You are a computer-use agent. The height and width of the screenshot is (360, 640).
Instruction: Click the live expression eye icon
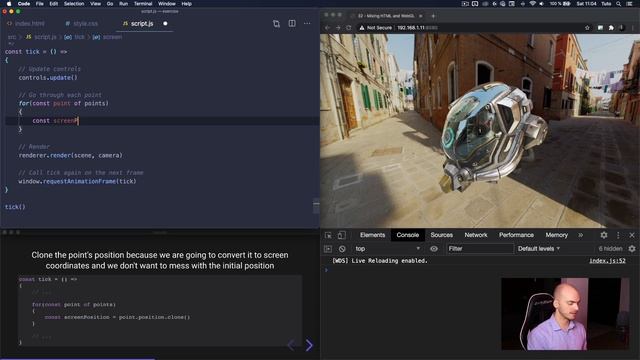click(433, 249)
